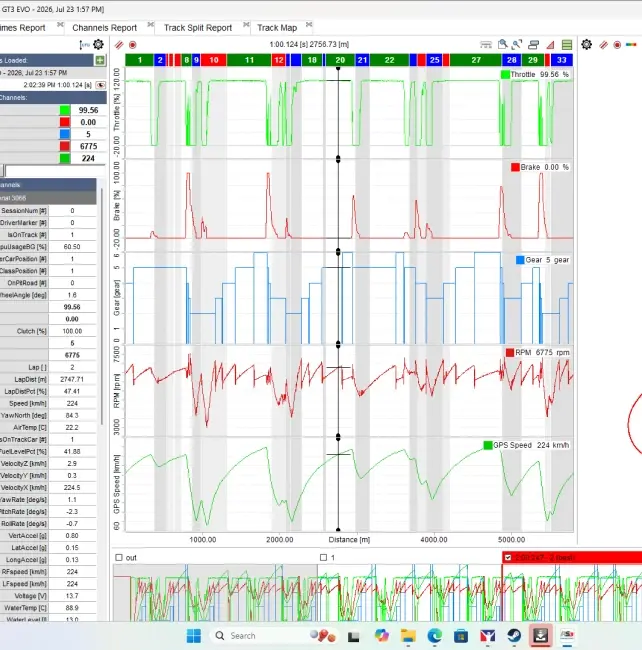Click green swatch beside 99.56 value
The width and height of the screenshot is (642, 650).
(x=65, y=110)
